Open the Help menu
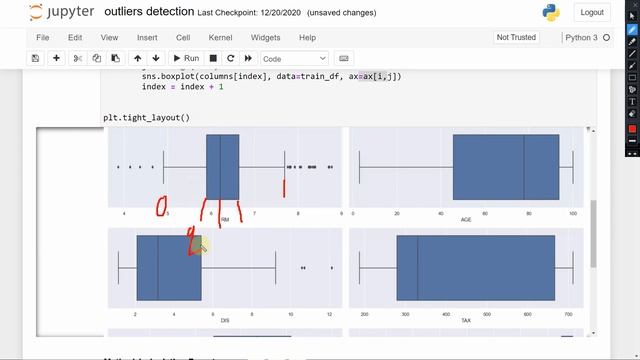 pyautogui.click(x=307, y=38)
